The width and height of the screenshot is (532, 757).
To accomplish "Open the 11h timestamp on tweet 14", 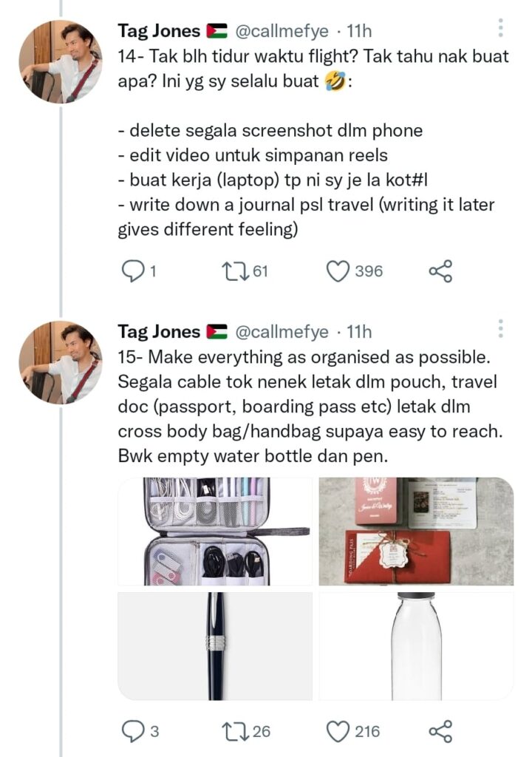I will pos(359,31).
